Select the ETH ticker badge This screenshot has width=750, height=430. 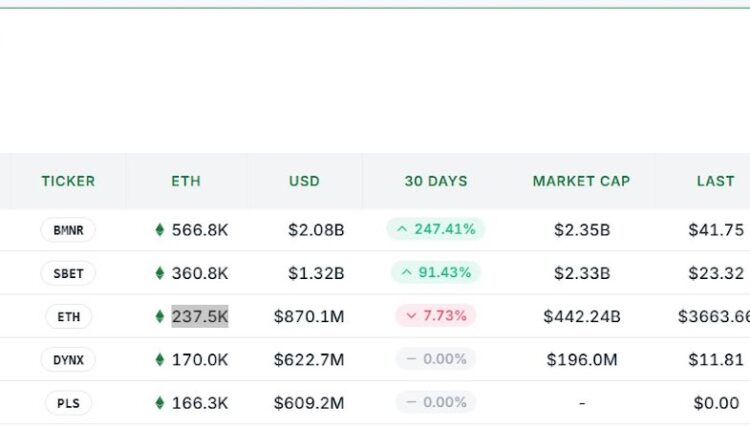68,317
